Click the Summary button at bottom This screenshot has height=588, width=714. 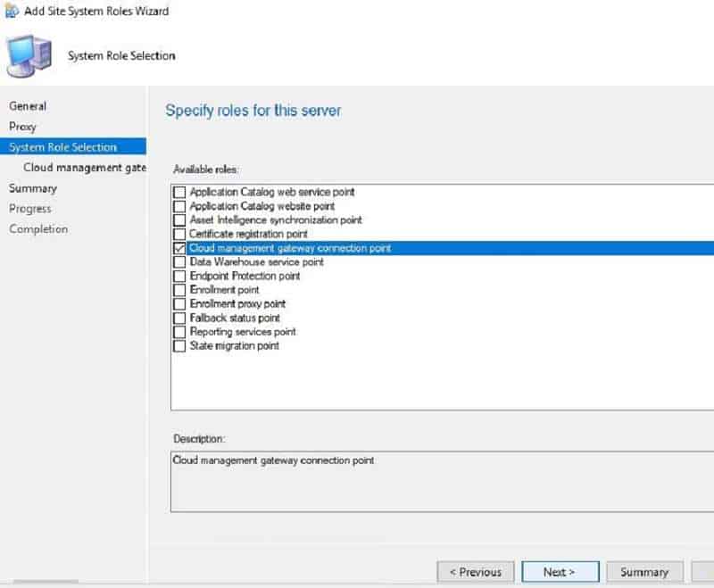[x=644, y=572]
